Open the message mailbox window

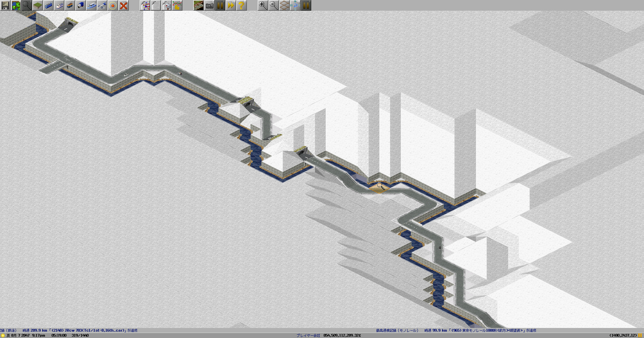coord(166,5)
